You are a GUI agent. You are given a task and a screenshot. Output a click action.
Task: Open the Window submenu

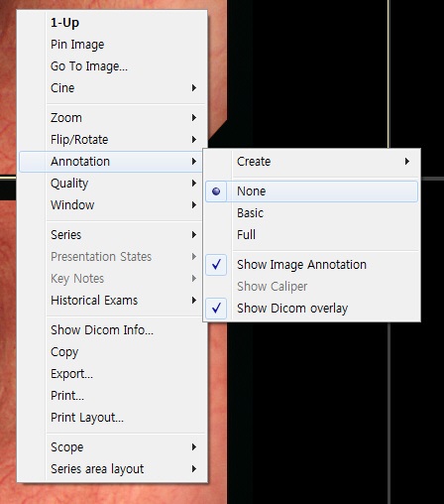pos(111,205)
